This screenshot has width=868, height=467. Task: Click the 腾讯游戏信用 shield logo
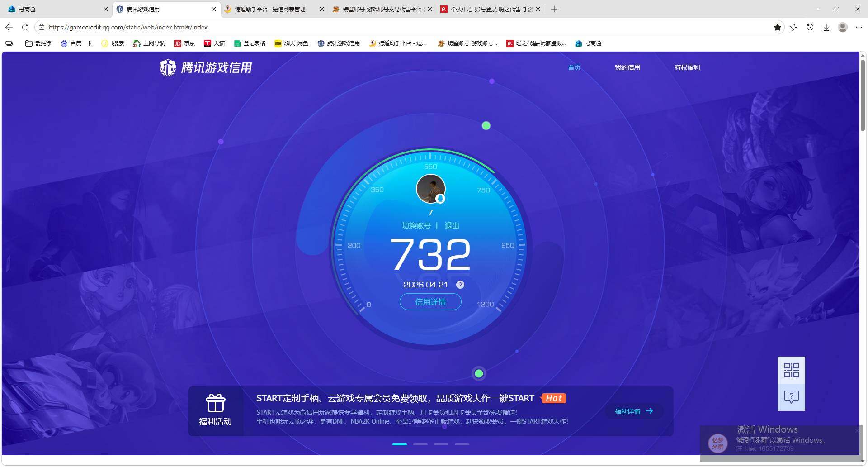[168, 67]
